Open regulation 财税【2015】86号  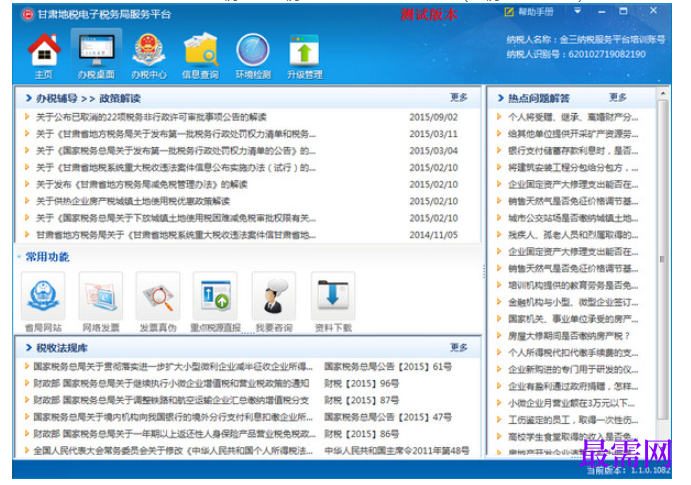[361, 434]
